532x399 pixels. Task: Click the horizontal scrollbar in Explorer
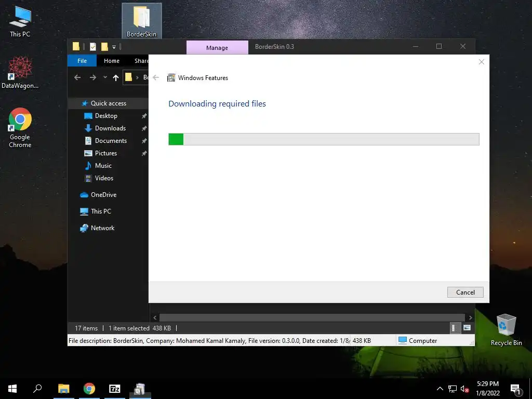click(x=312, y=317)
